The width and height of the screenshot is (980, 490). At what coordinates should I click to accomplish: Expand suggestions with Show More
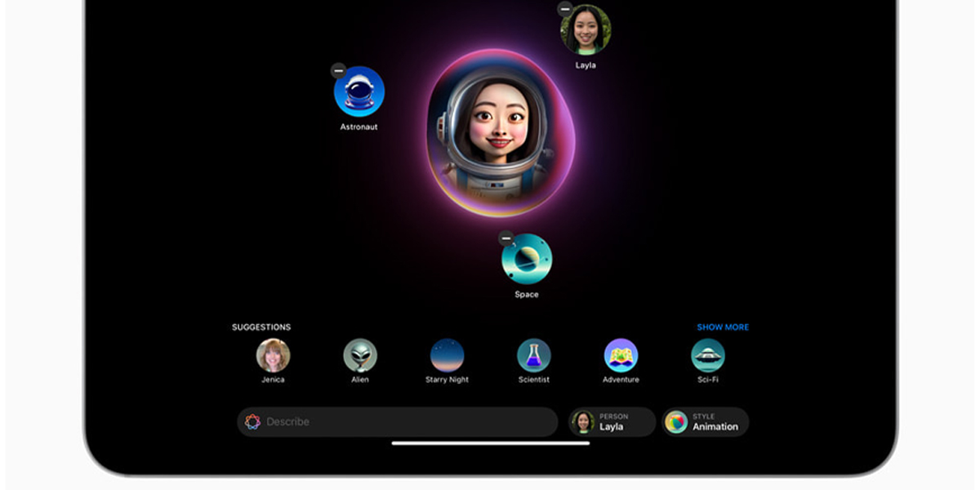722,327
